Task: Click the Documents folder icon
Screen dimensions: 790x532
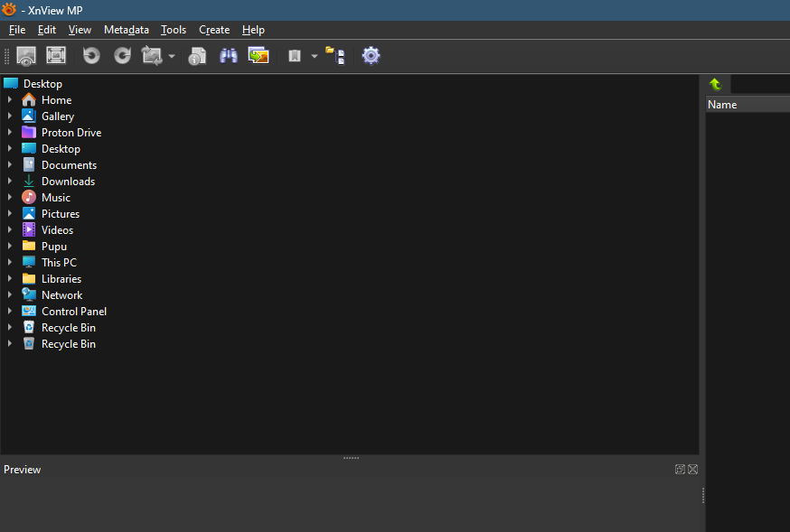Action: point(29,164)
